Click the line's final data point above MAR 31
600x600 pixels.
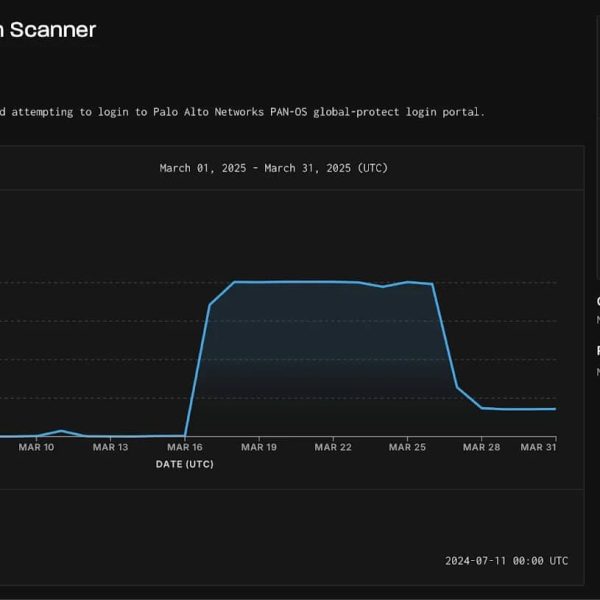click(555, 409)
